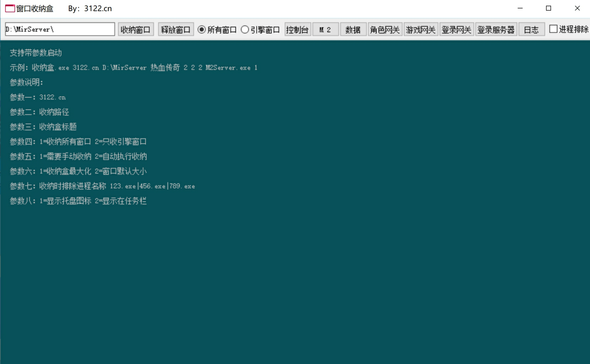Open the 登录服务器 button
The height and width of the screenshot is (364, 590).
click(x=496, y=29)
